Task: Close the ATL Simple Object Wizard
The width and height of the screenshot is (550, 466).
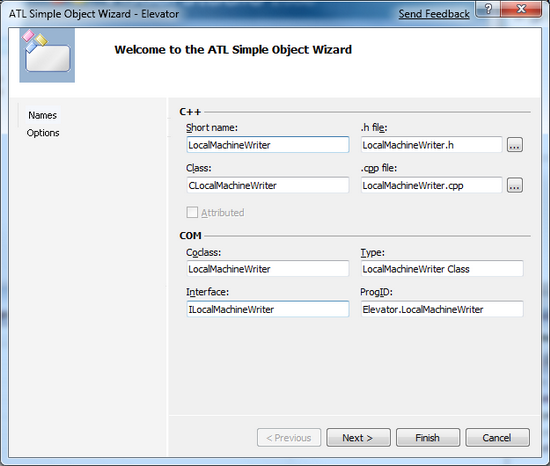Action: (x=521, y=9)
